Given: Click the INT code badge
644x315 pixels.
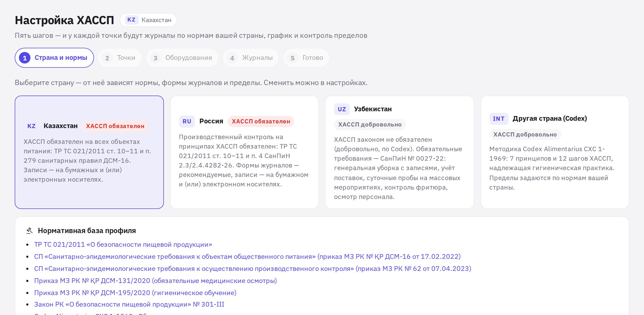Looking at the screenshot, I should coord(499,119).
